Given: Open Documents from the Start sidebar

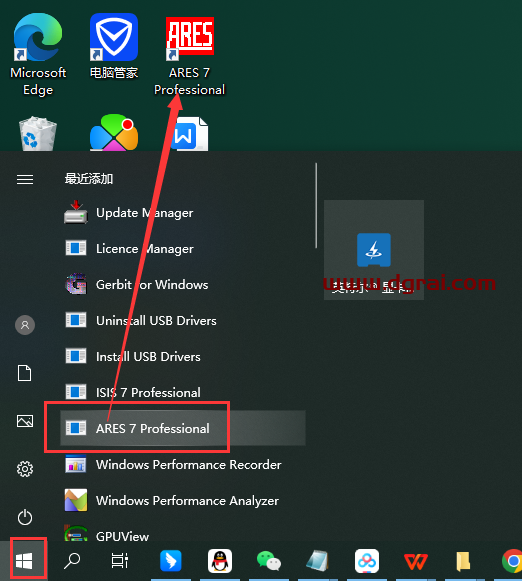Looking at the screenshot, I should [25, 373].
